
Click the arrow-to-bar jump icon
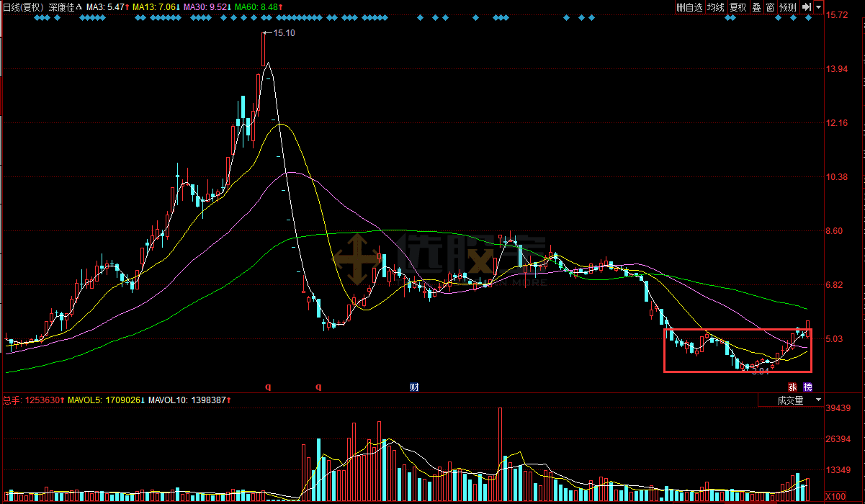tap(807, 7)
